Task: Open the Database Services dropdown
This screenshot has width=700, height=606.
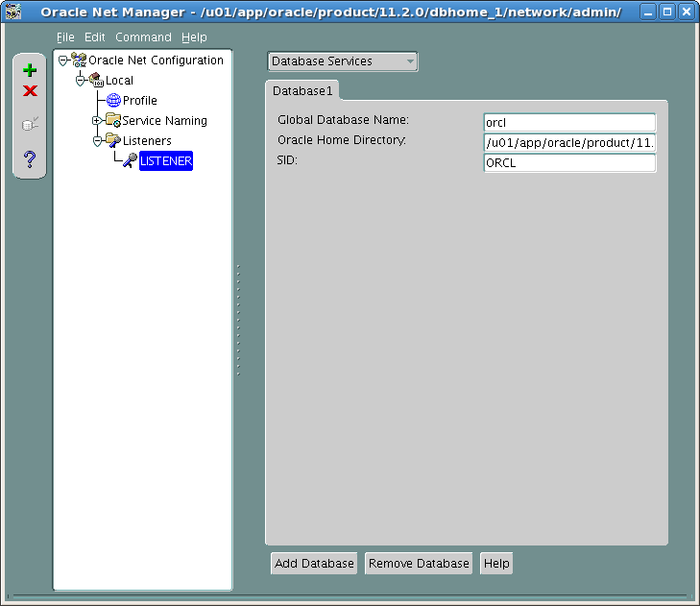Action: [343, 61]
